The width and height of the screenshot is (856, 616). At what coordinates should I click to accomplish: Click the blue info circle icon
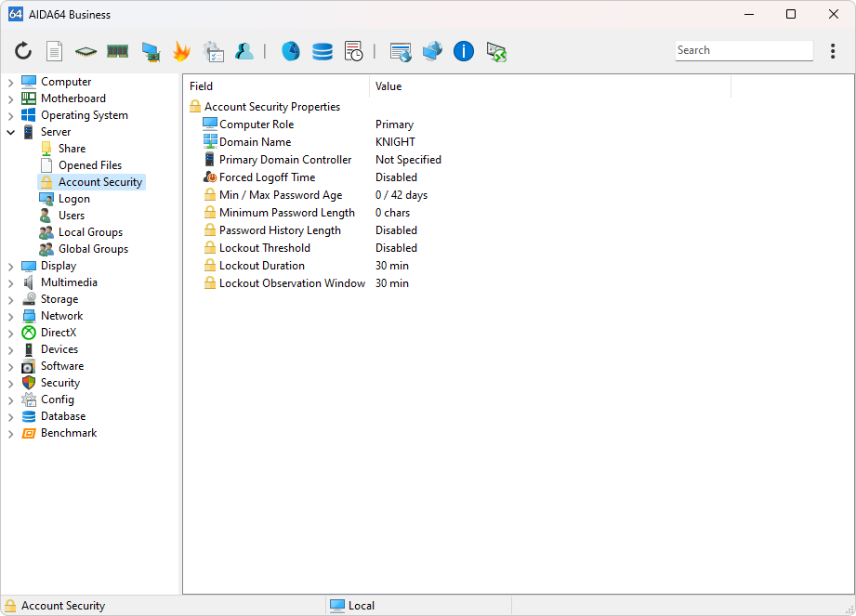[x=464, y=51]
